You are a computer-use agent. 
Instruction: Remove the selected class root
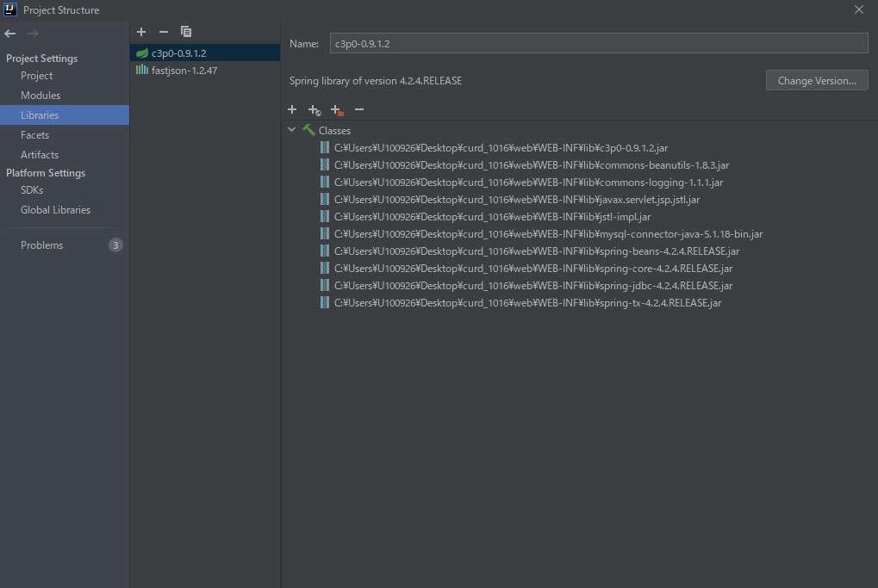(359, 109)
